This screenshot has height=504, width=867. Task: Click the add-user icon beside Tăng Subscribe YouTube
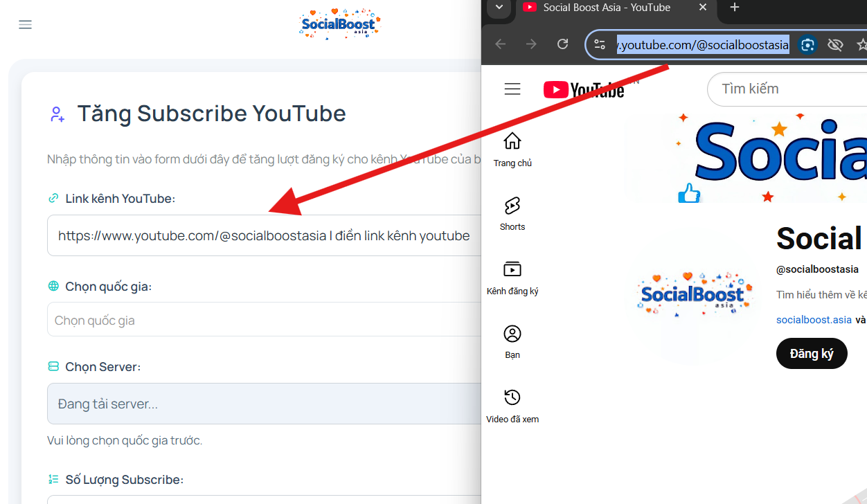click(x=57, y=114)
